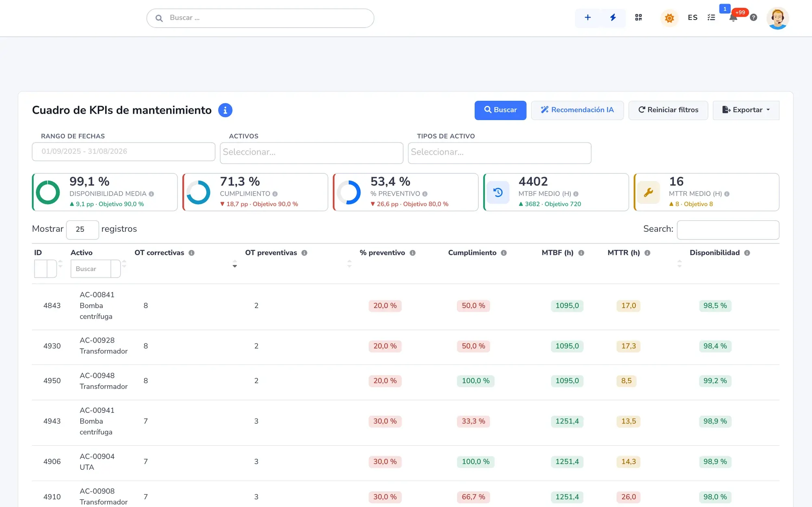The height and width of the screenshot is (507, 812).
Task: Sort by OT correctivas column header
Action: pos(159,252)
